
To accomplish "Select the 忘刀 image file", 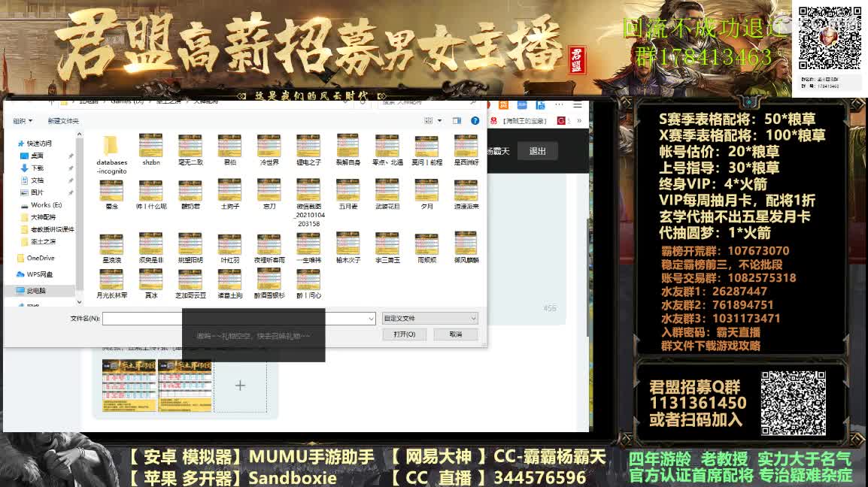I will coord(269,194).
